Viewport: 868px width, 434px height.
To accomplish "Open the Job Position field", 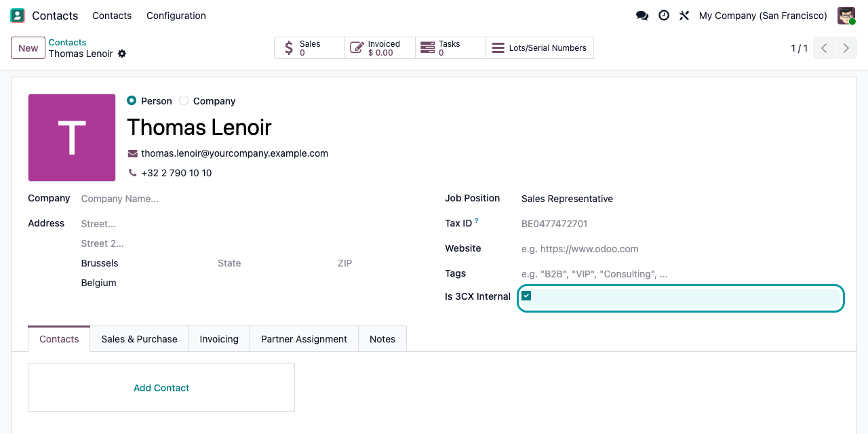I will click(681, 199).
